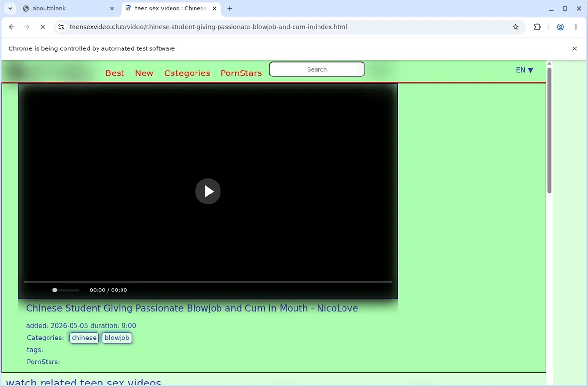This screenshot has height=387, width=588.
Task: Bookmark this page with the star icon
Action: (x=515, y=27)
